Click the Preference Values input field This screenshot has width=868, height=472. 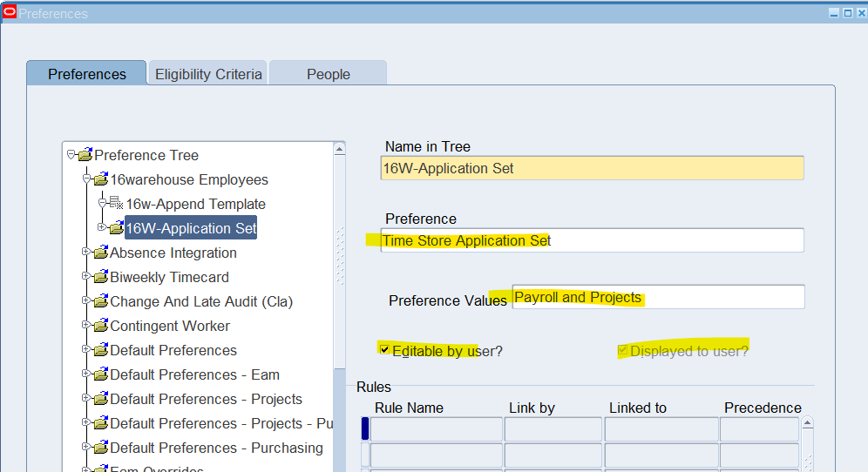coord(658,297)
